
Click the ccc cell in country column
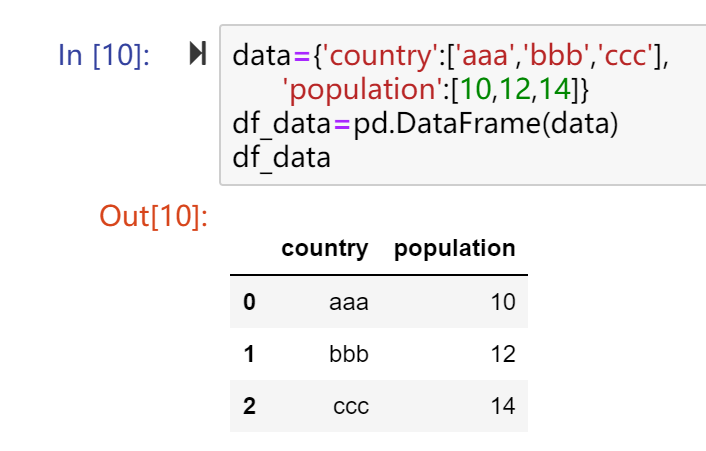351,406
